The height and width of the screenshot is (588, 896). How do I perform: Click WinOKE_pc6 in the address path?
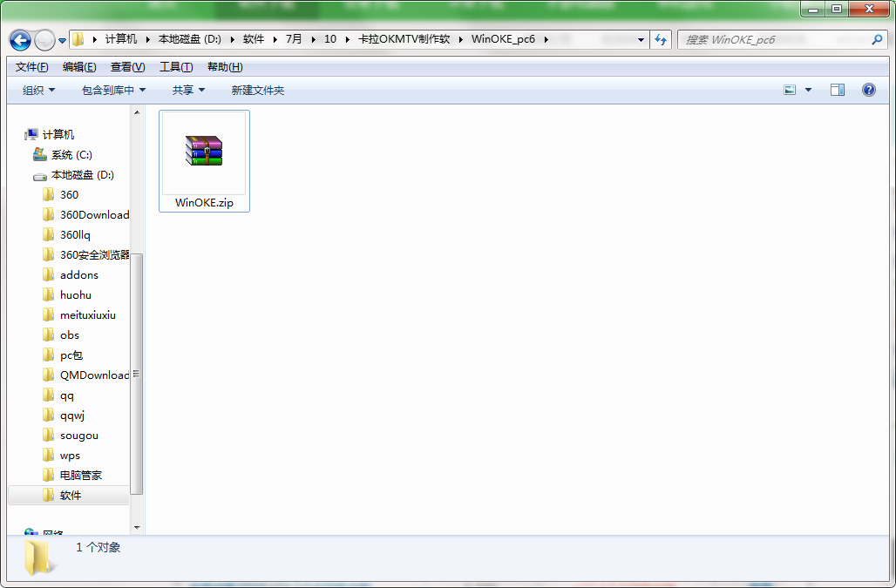pos(504,39)
